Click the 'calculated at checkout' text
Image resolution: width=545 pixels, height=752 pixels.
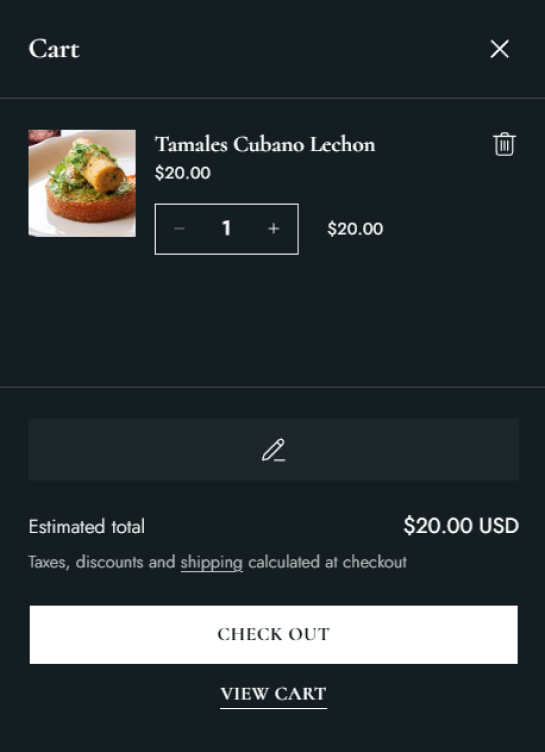click(327, 562)
